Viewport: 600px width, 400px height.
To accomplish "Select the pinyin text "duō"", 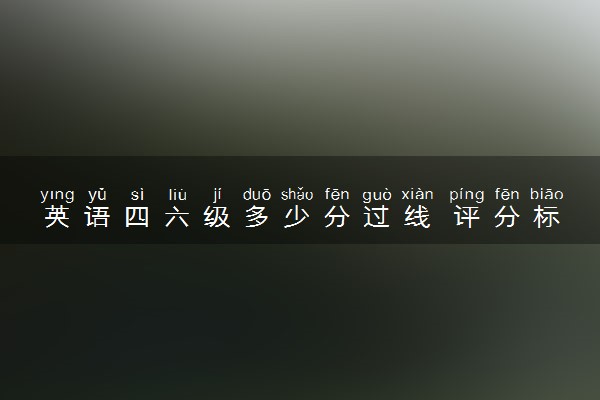I will click(x=257, y=194).
